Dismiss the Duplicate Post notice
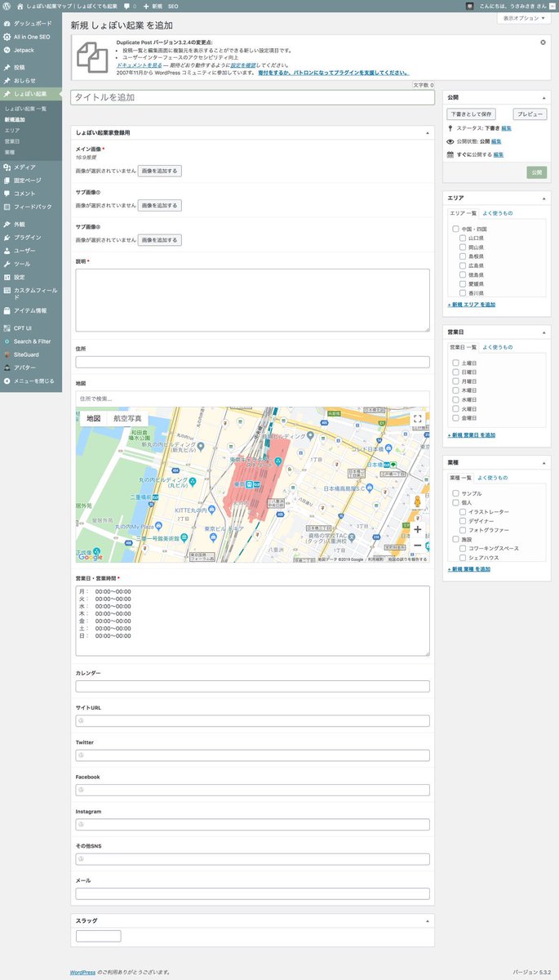Image resolution: width=559 pixels, height=980 pixels. pos(543,42)
